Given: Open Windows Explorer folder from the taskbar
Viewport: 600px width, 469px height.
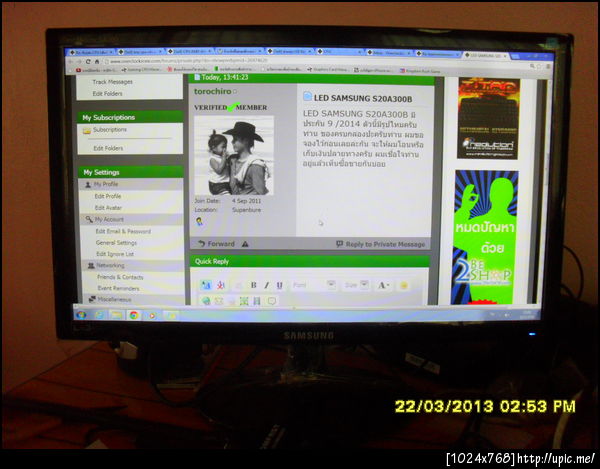Looking at the screenshot, I should pos(116,315).
